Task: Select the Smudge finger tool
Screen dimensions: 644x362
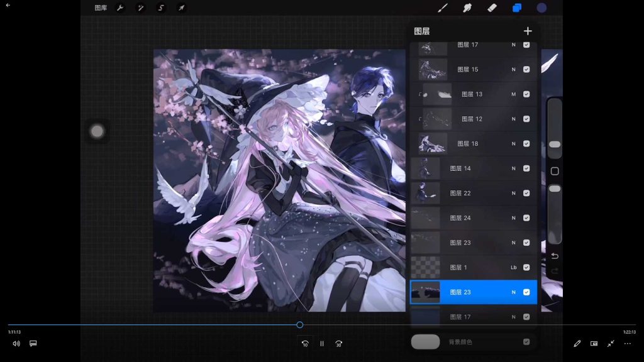Action: [466, 8]
